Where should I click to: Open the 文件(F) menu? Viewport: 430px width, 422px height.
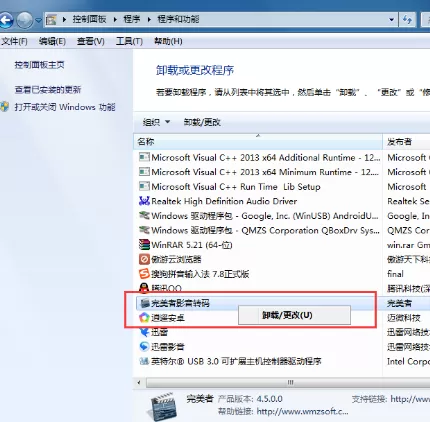pyautogui.click(x=14, y=41)
